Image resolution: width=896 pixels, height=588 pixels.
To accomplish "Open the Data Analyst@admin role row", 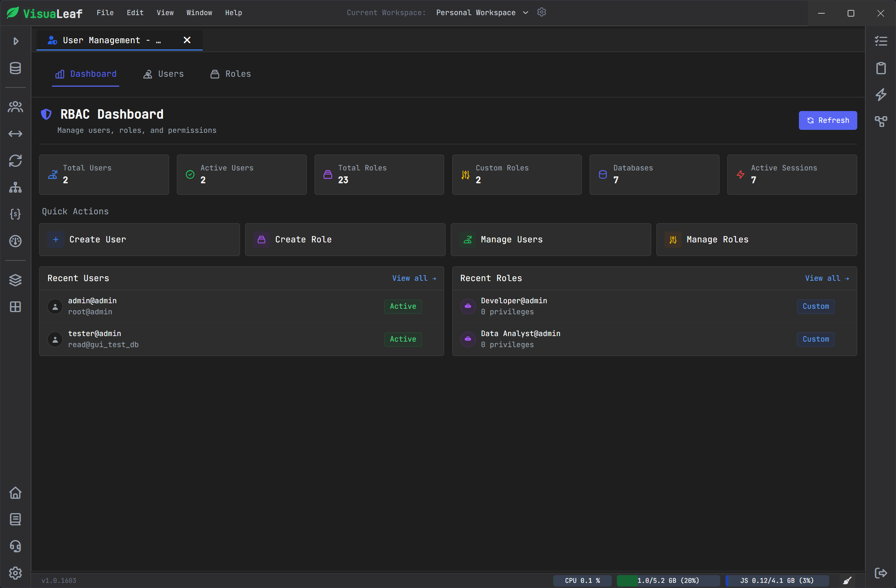I will point(654,339).
